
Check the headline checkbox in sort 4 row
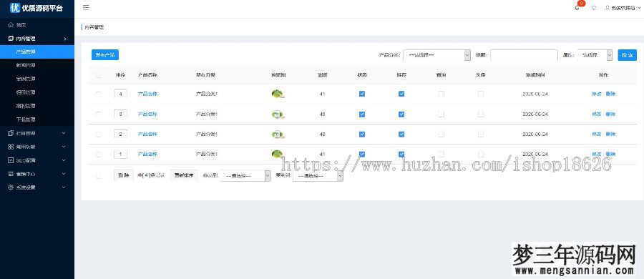point(481,94)
